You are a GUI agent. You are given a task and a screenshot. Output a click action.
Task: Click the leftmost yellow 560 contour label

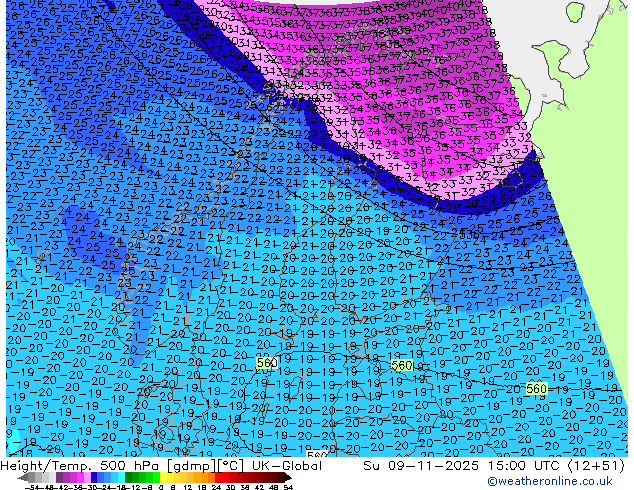point(267,363)
